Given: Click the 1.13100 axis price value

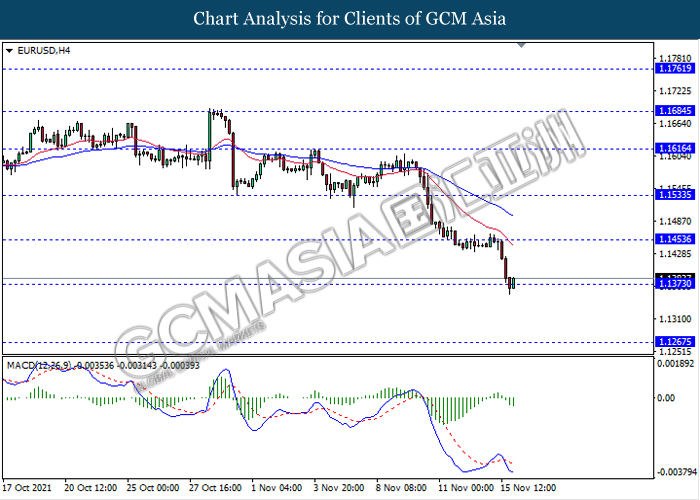Looking at the screenshot, I should click(675, 319).
